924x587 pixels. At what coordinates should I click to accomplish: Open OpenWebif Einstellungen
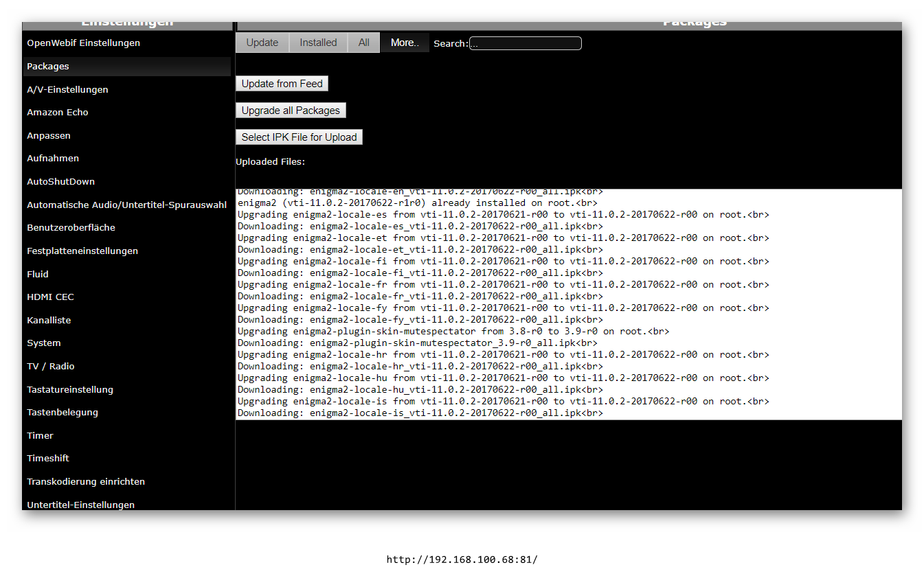click(x=83, y=43)
